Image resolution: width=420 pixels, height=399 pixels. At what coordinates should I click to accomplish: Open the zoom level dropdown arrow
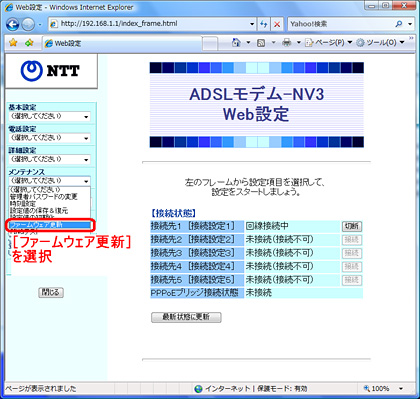[x=401, y=389]
